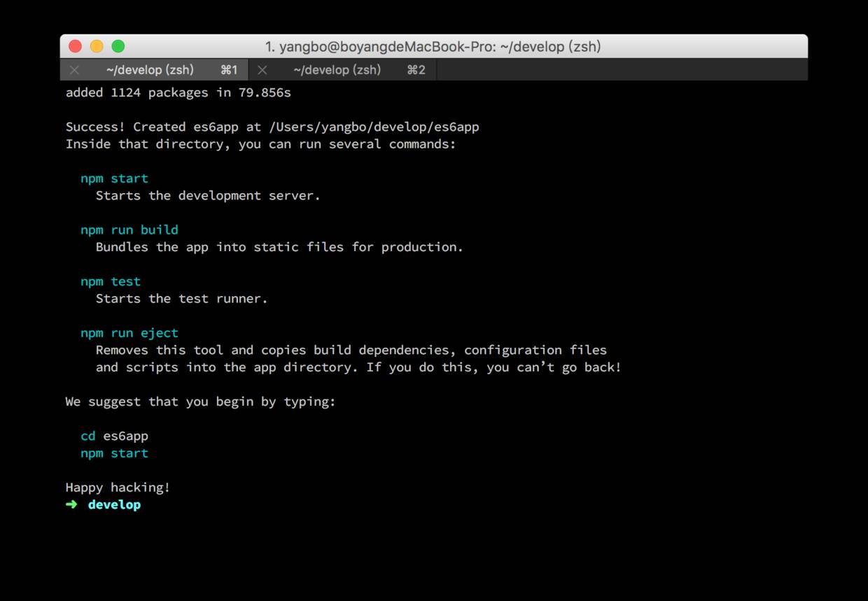Close the second tab marked ⌘2

click(x=262, y=70)
